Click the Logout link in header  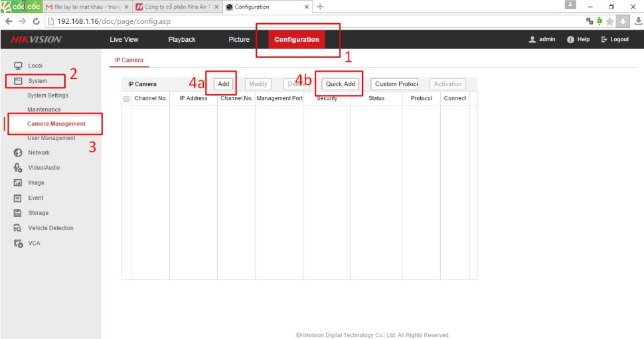coord(615,40)
